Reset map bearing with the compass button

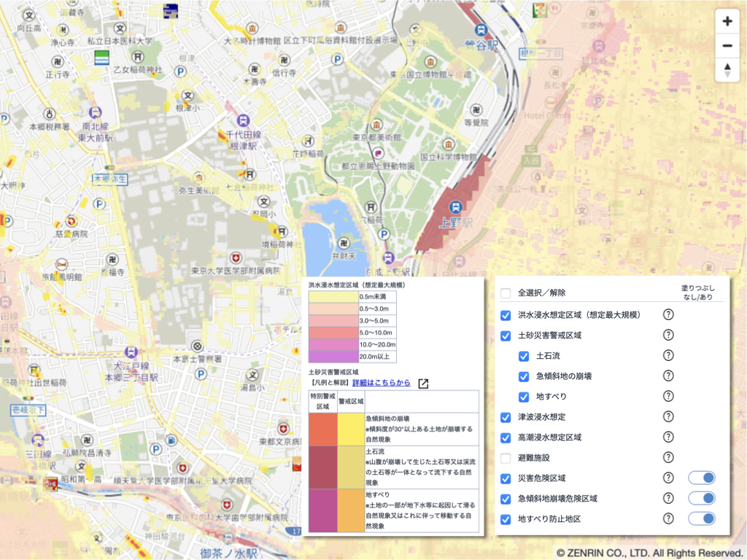pos(727,71)
